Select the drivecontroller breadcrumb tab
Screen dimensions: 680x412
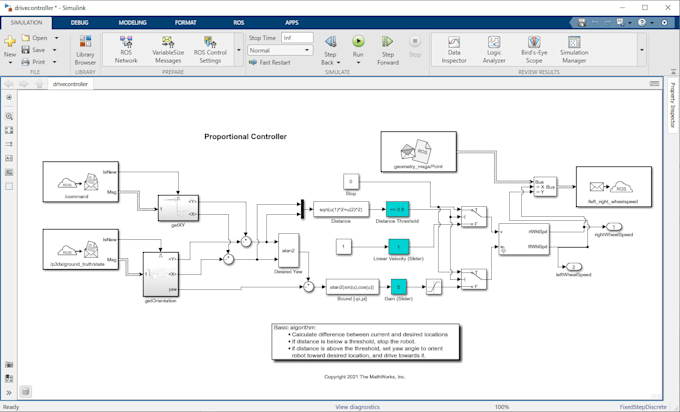70,84
